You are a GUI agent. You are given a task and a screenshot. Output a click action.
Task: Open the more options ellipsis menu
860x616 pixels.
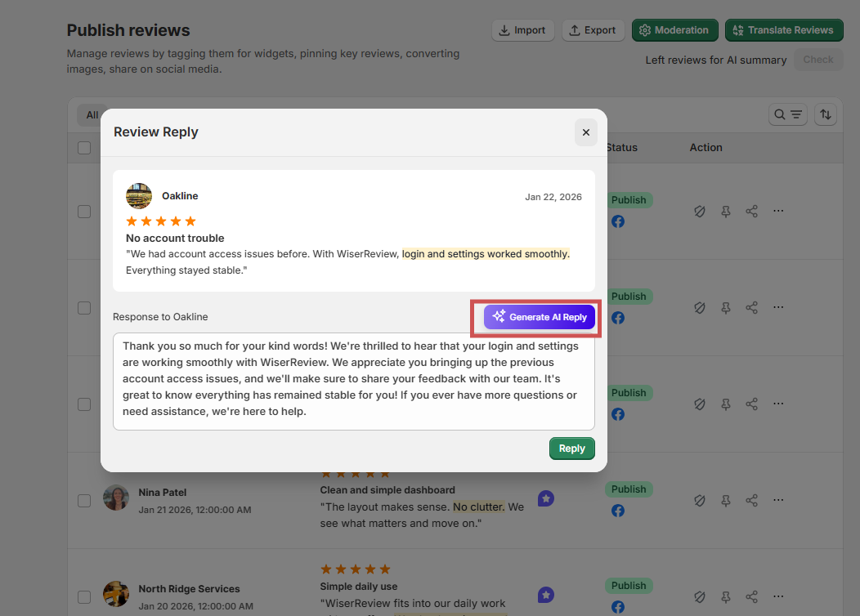coord(778,211)
